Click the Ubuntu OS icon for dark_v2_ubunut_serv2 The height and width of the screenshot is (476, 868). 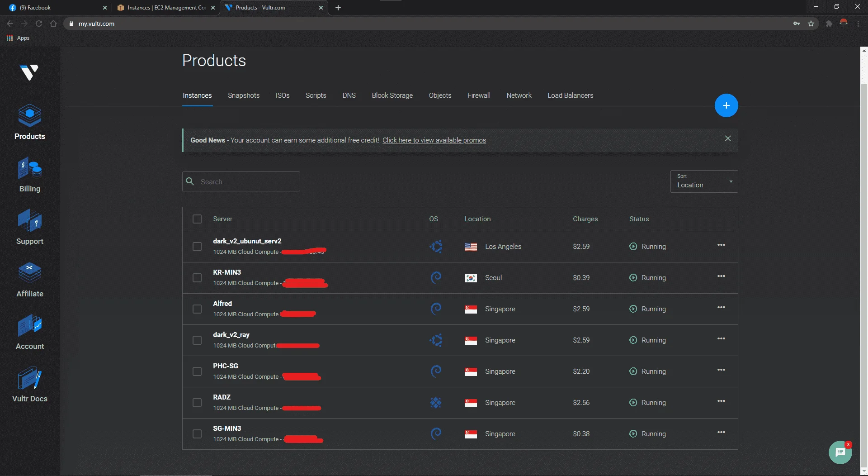[436, 247]
